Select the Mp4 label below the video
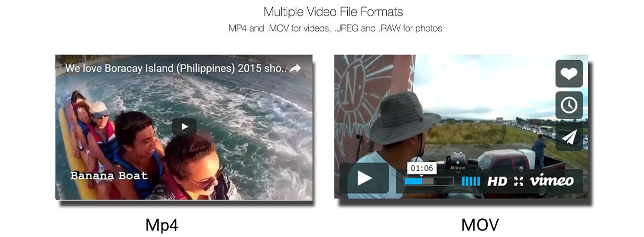The image size is (644, 237). (x=162, y=225)
